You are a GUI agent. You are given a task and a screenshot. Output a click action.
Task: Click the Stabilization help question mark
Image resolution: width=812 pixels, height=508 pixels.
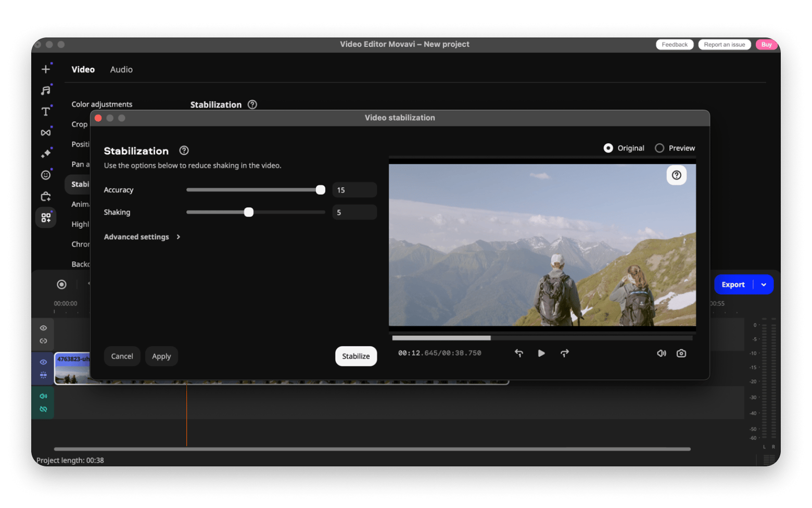(x=184, y=150)
